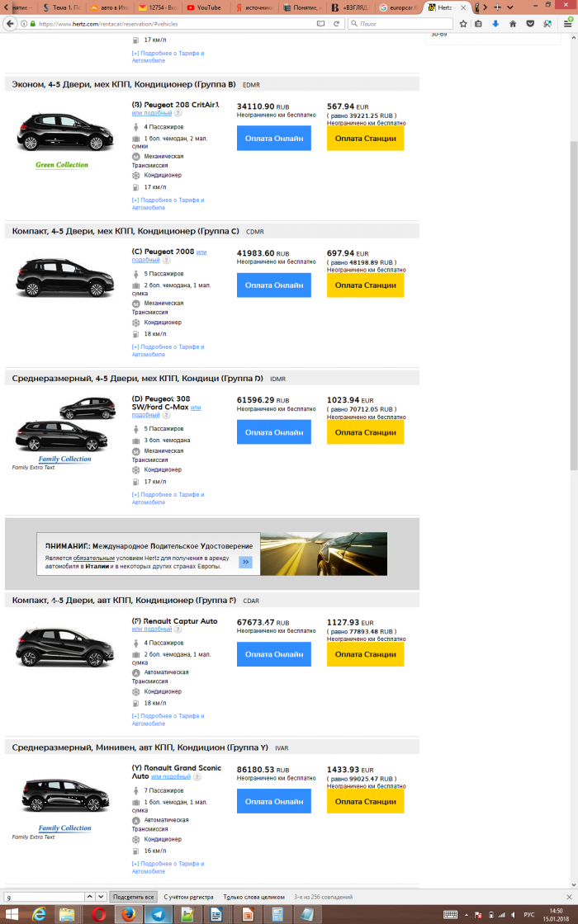The height and width of the screenshot is (924, 578).
Task: Find previous match arrow in find bar
Action: point(90,896)
